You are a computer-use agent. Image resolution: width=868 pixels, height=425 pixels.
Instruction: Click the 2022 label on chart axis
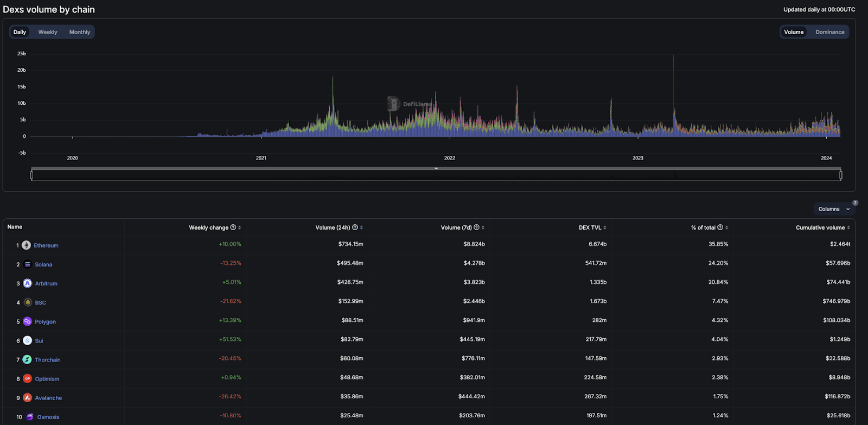click(450, 158)
